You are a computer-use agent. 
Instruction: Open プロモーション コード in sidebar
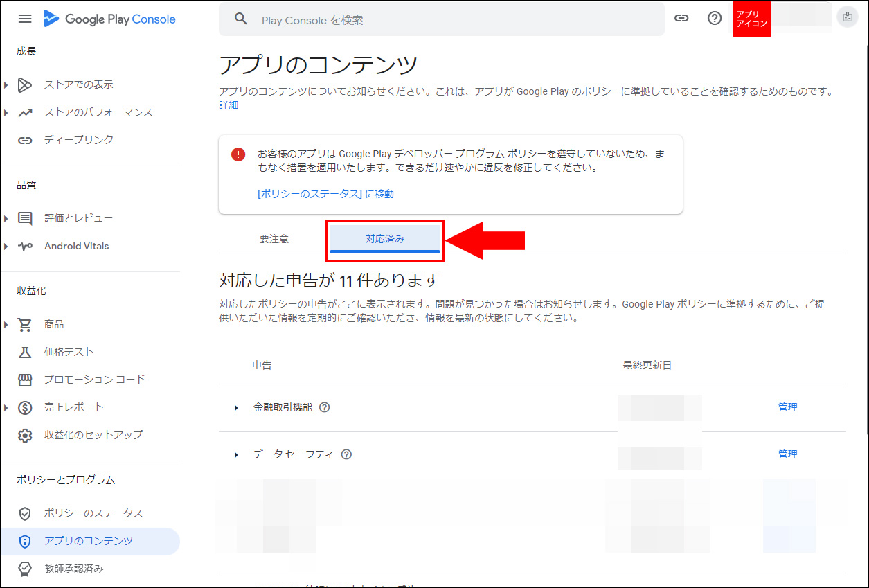[x=95, y=380]
